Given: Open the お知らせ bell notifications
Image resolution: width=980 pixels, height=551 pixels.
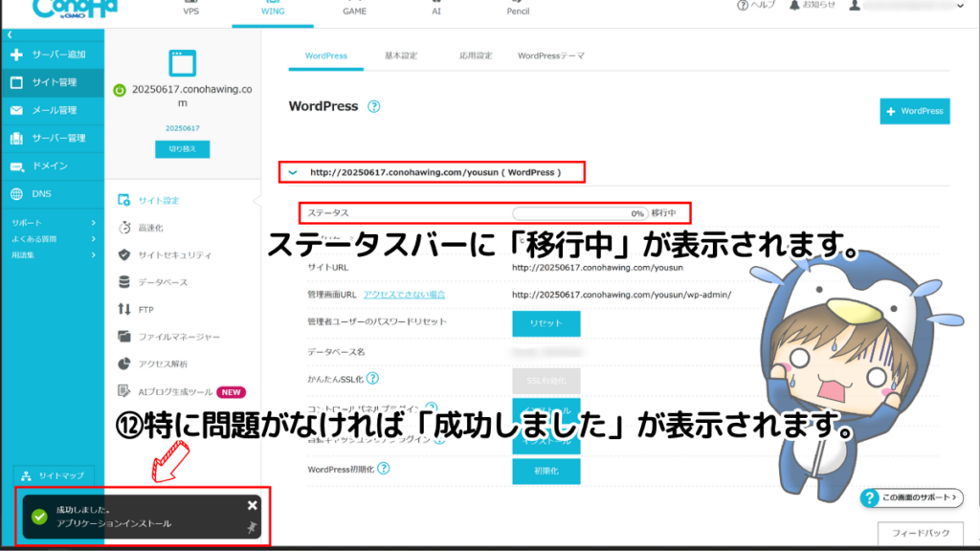Looking at the screenshot, I should click(x=794, y=5).
